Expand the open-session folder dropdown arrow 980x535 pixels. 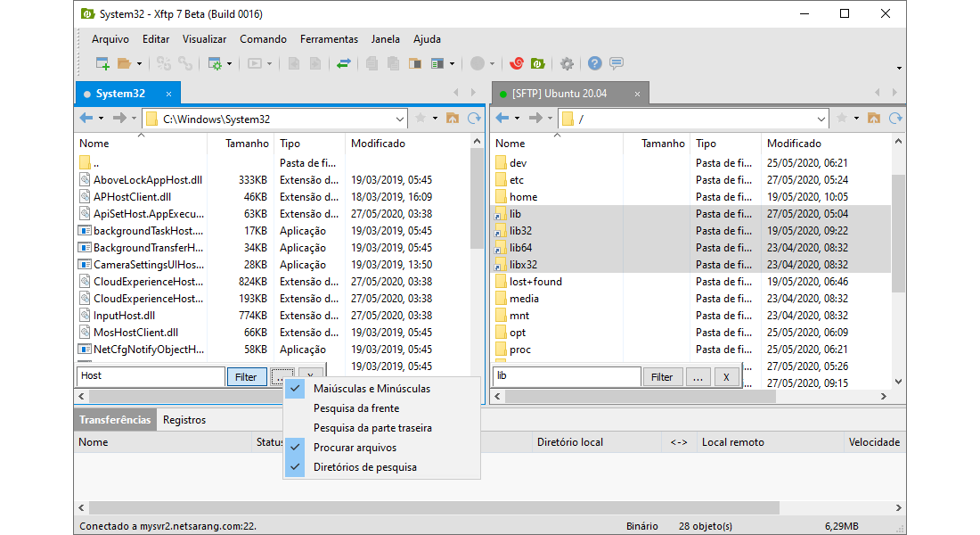(x=139, y=64)
